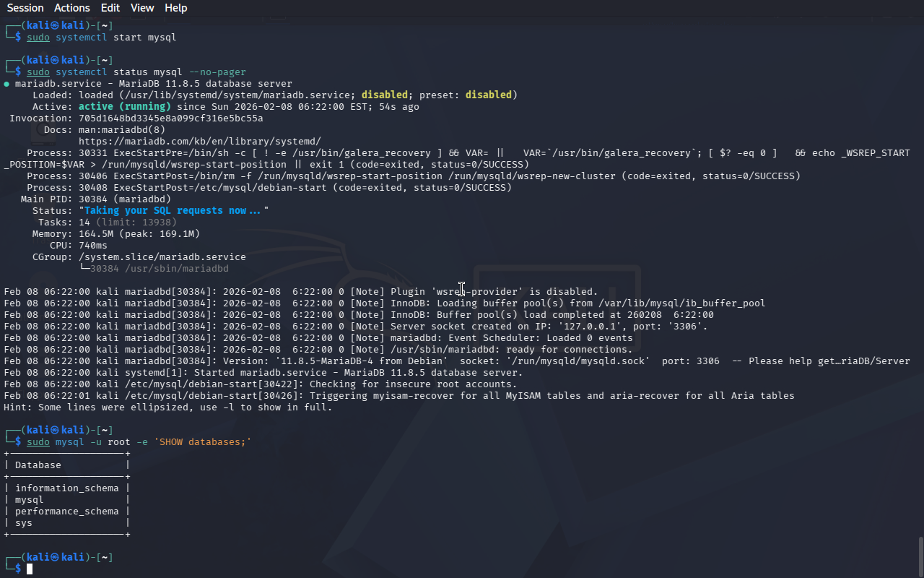924x578 pixels.
Task: Click the green service status dot
Action: coord(7,84)
